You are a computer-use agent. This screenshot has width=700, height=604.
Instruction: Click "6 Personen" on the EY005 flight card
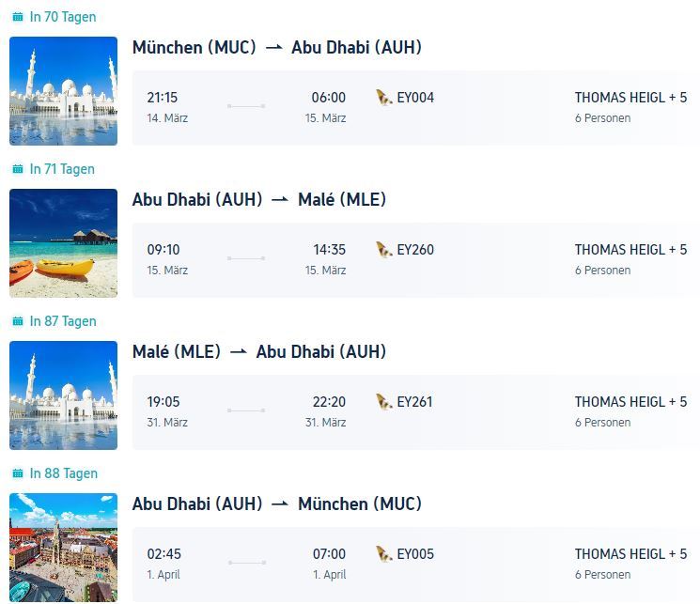(602, 575)
